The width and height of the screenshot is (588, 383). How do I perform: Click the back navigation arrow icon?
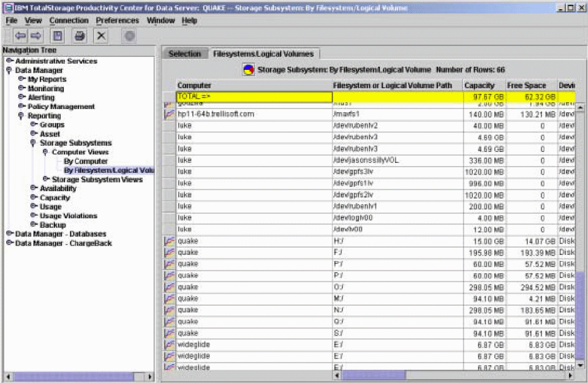point(21,35)
